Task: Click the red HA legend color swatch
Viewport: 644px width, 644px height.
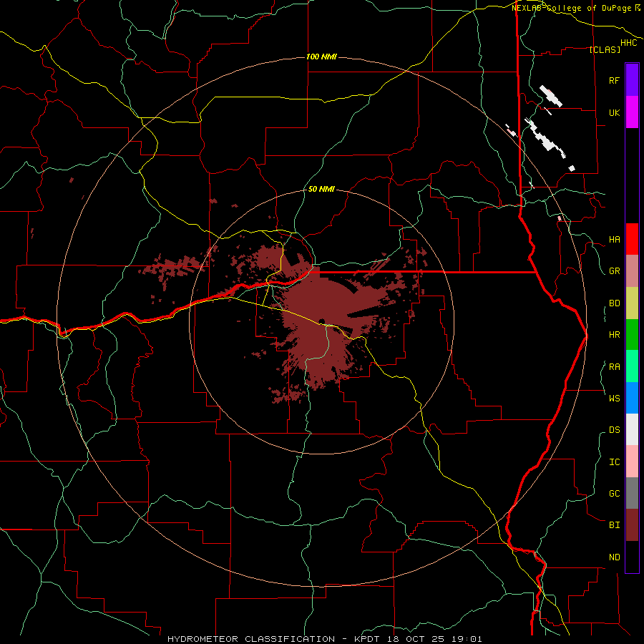Action: pyautogui.click(x=632, y=239)
